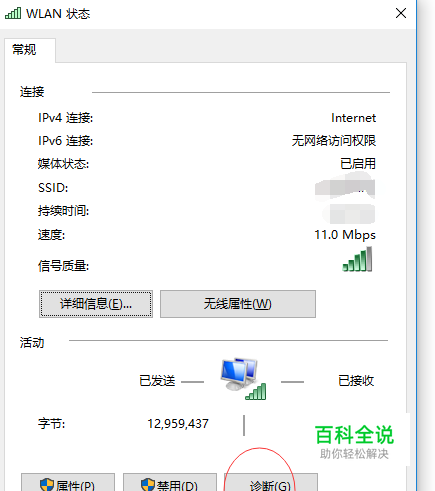Disable WLAN with 禁用(D) button
This screenshot has width=435, height=491.
[170, 482]
